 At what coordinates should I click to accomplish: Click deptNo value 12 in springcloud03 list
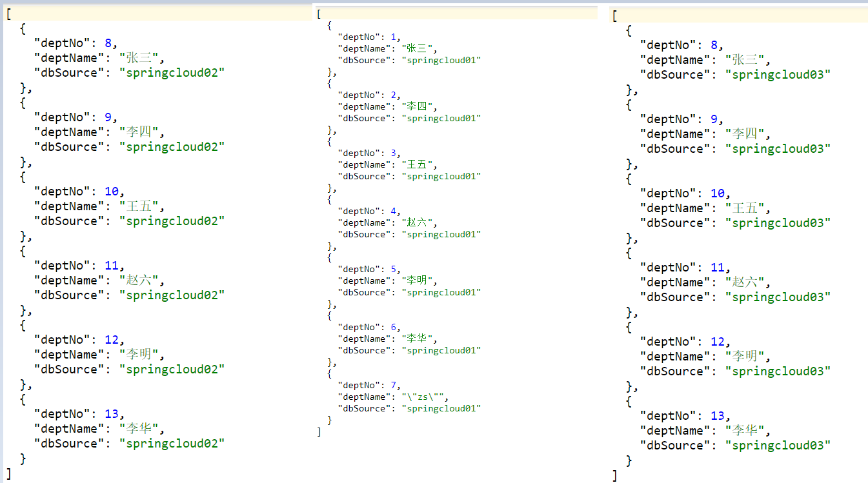point(718,342)
